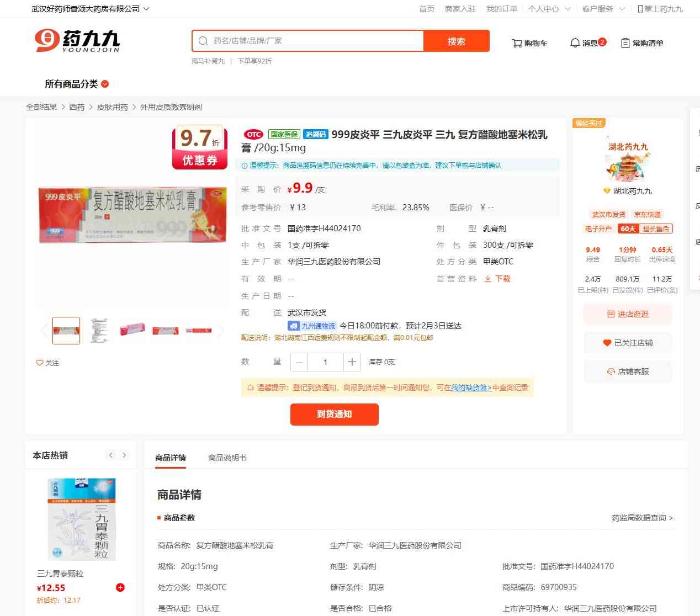The height and width of the screenshot is (616, 700).
Task: Switch to 商品说明书 tab
Action: tap(227, 458)
